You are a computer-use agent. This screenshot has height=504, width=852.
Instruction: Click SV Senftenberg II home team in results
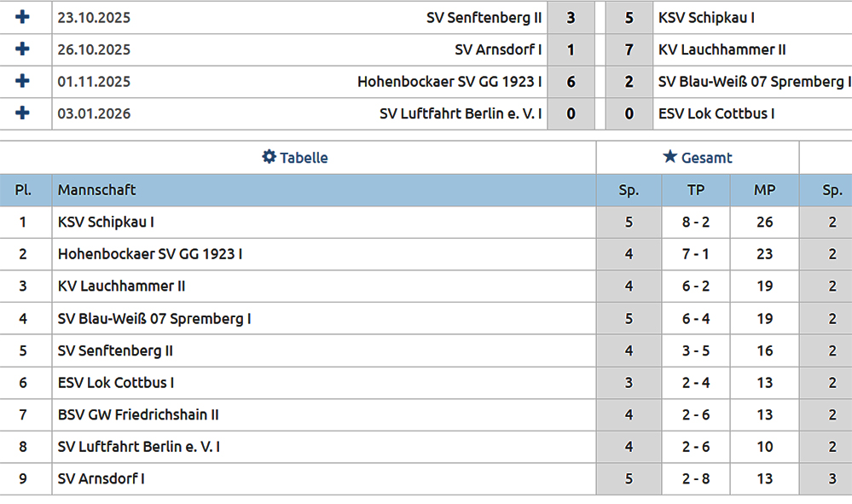484,17
